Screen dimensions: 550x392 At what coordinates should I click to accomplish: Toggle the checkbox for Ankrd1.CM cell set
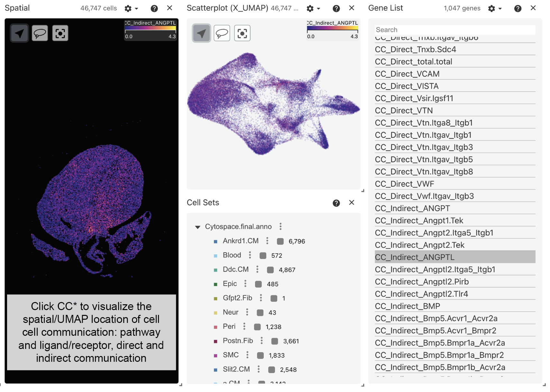(280, 241)
